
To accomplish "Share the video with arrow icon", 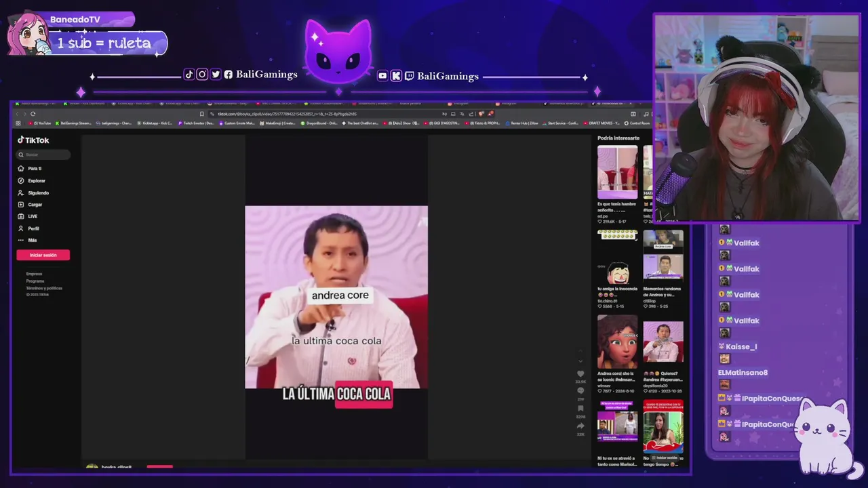I will [x=580, y=426].
